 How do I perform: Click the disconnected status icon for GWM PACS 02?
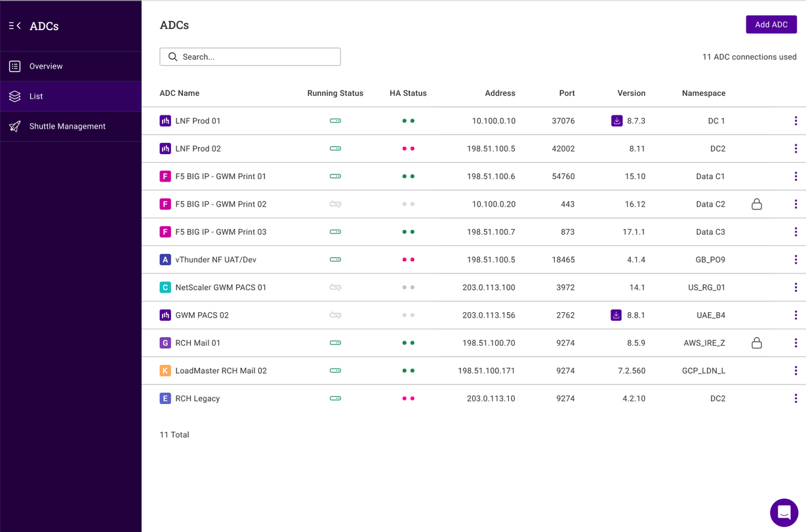(x=335, y=316)
